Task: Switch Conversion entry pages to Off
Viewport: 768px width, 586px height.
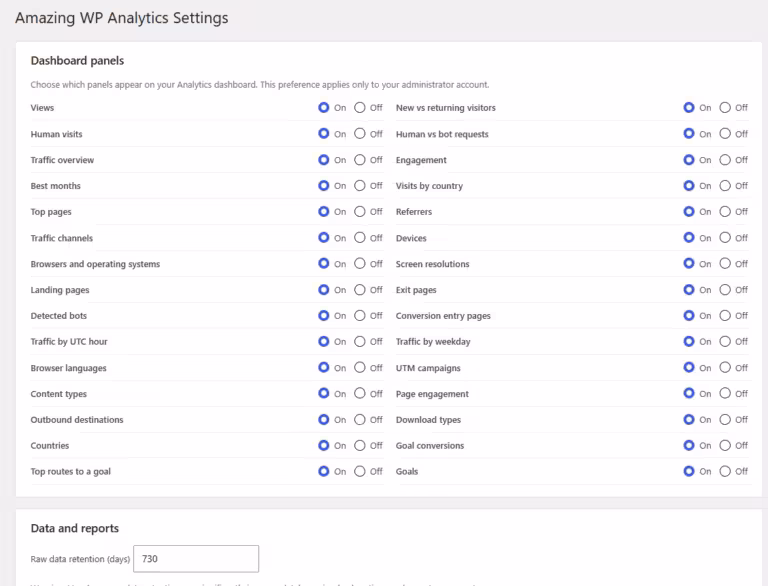Action: pos(725,315)
